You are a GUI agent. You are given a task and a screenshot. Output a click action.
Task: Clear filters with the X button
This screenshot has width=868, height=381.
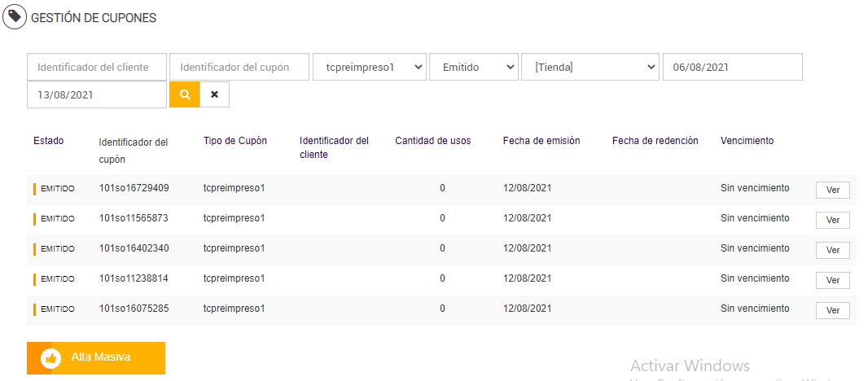click(x=214, y=94)
